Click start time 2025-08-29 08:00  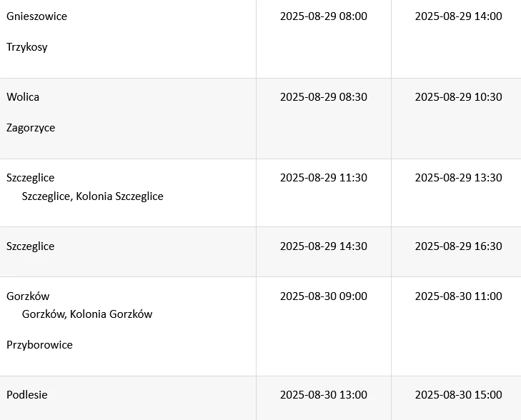(324, 16)
